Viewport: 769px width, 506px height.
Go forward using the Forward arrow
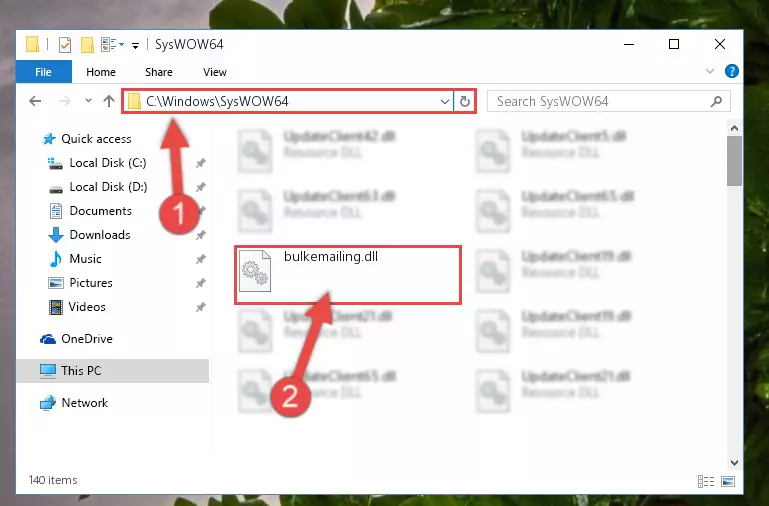point(64,101)
